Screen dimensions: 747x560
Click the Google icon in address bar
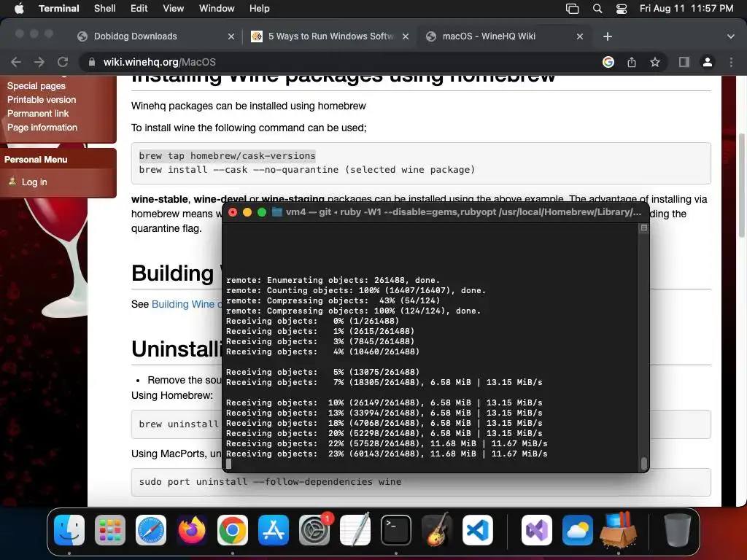click(608, 62)
